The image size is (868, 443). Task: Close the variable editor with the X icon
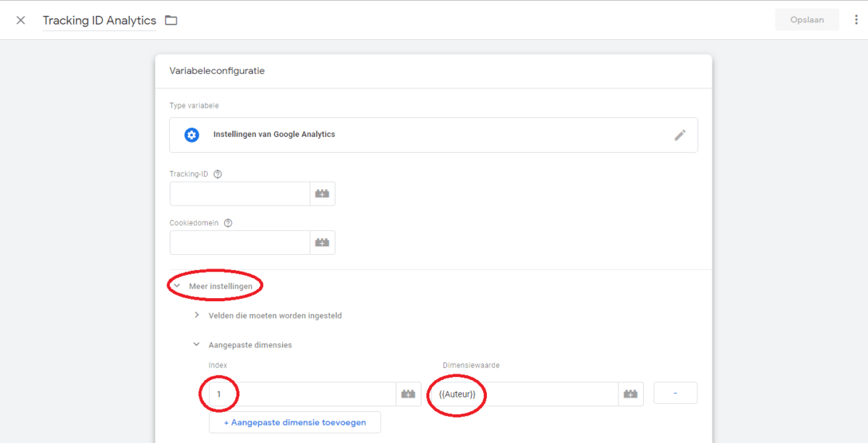(20, 20)
